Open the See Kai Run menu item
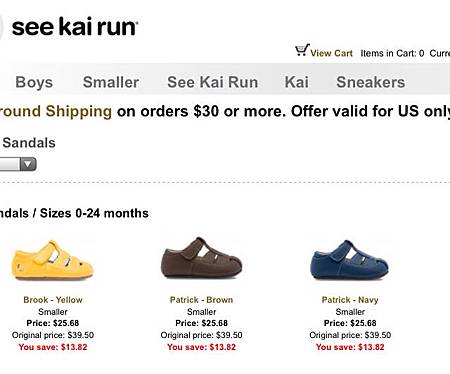 point(213,82)
